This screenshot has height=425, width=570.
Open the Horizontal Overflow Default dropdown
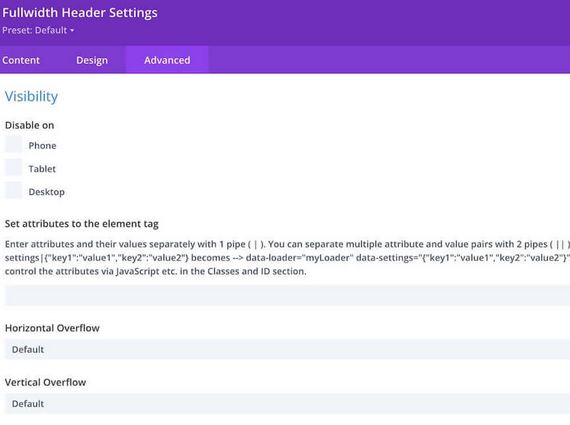click(287, 349)
